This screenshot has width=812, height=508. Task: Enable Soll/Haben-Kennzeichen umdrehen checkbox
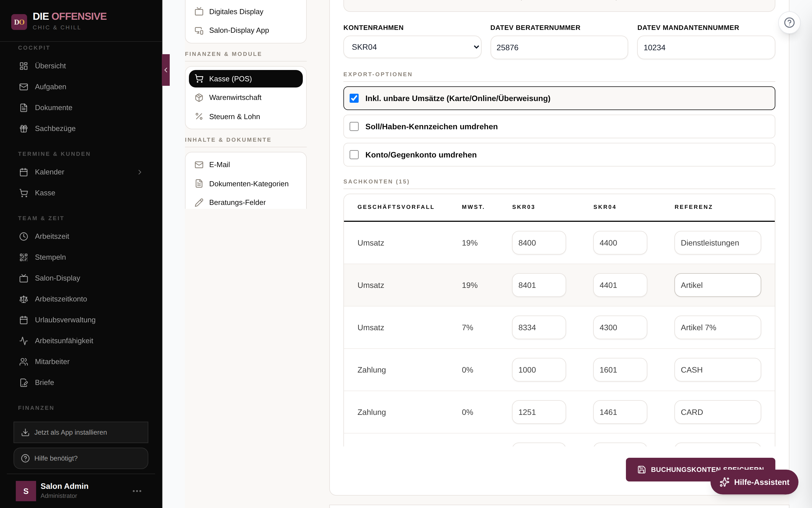354,126
